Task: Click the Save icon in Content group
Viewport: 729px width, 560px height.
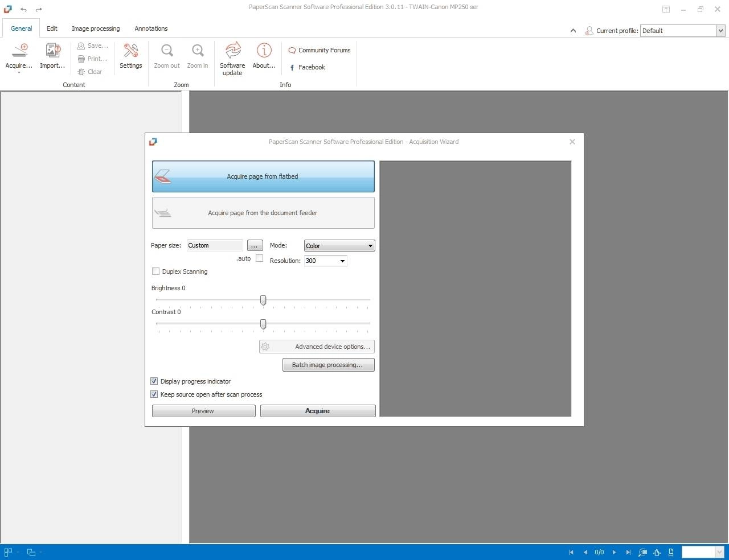Action: pos(81,46)
